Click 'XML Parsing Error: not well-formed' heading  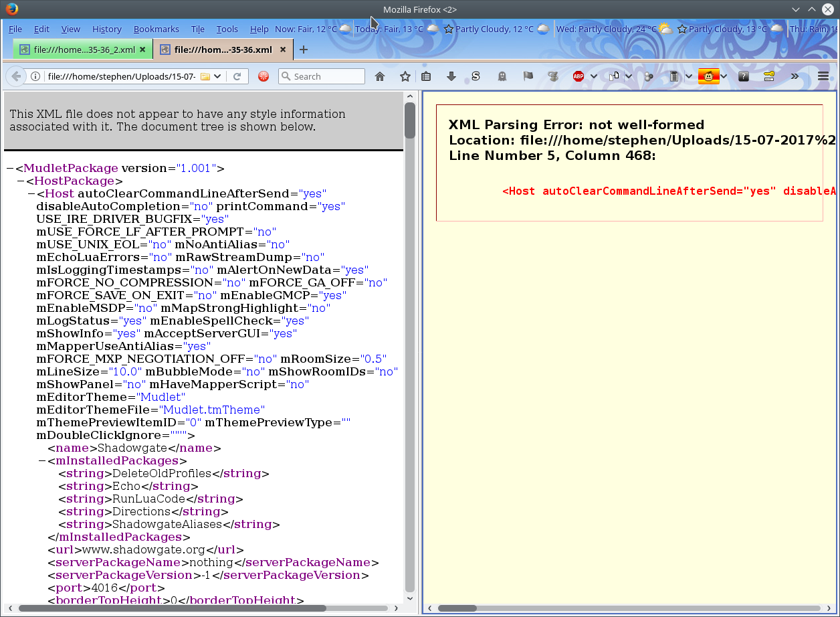[x=576, y=124]
